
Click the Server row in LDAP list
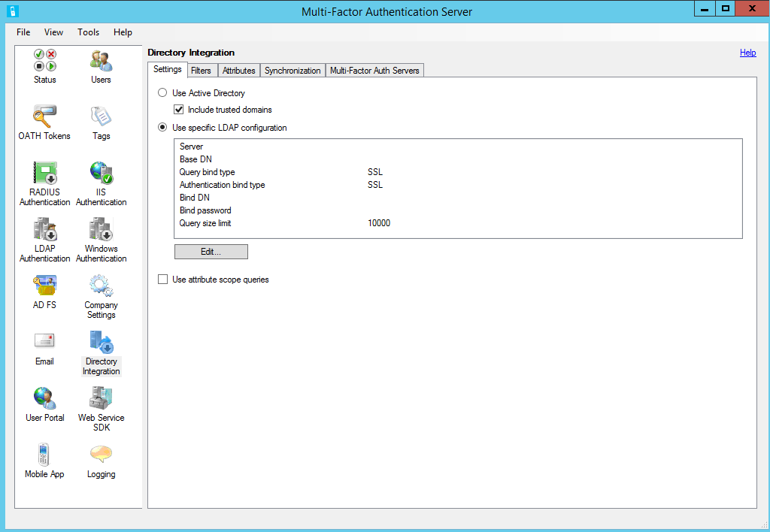458,147
